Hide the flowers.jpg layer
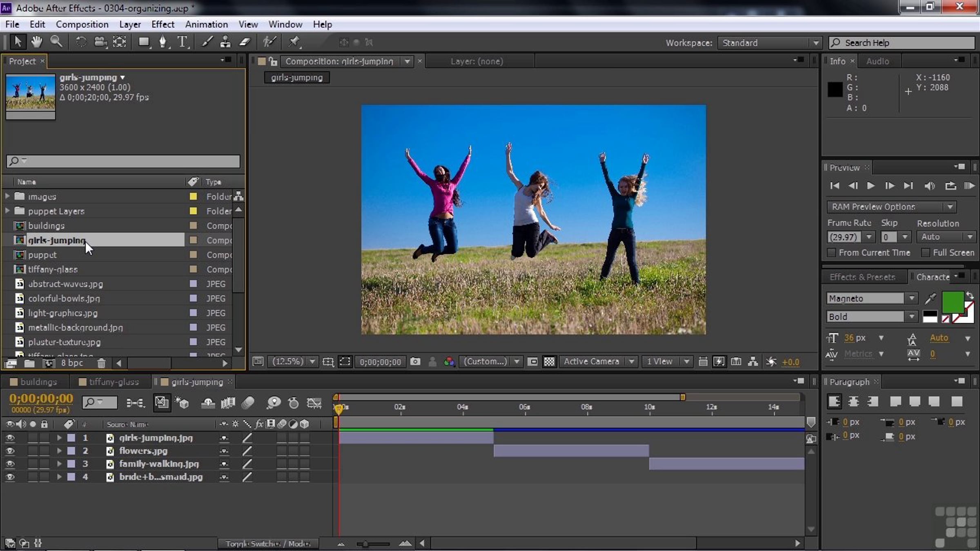Image resolution: width=980 pixels, height=551 pixels. (x=10, y=451)
